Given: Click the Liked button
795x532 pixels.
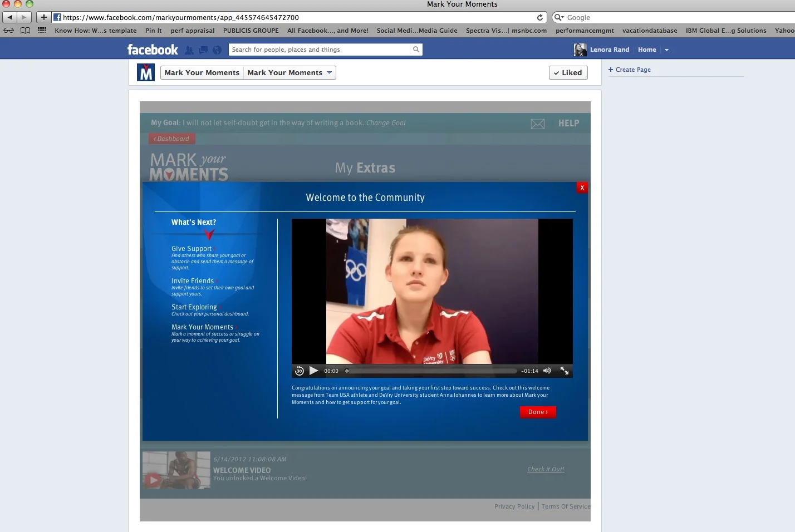Looking at the screenshot, I should coord(568,72).
